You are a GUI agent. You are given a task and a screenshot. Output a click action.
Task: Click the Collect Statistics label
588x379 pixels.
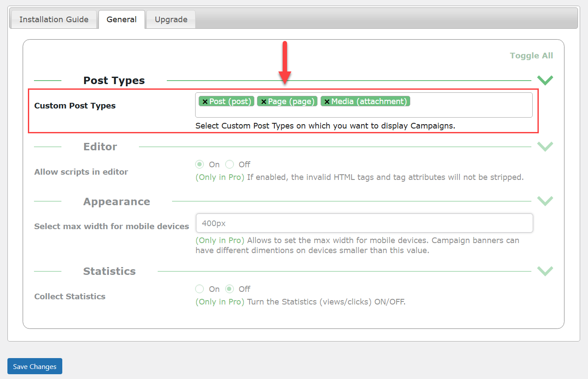70,296
